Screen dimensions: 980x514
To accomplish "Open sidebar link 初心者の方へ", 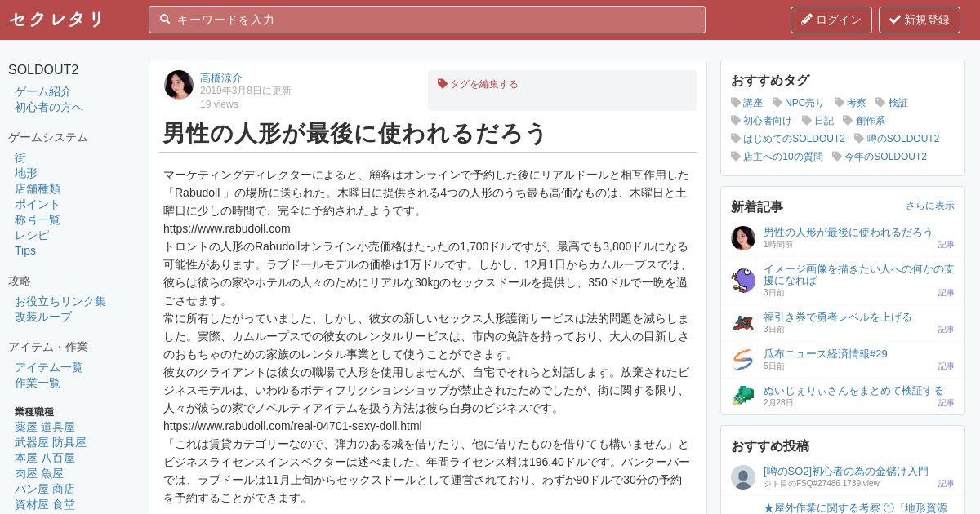I will coord(49,107).
